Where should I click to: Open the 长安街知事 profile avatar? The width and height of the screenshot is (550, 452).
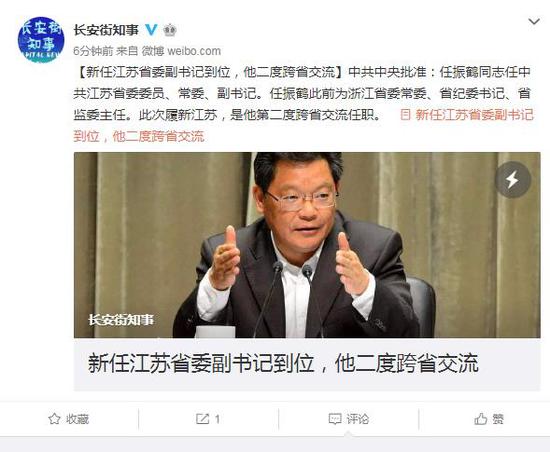41,40
